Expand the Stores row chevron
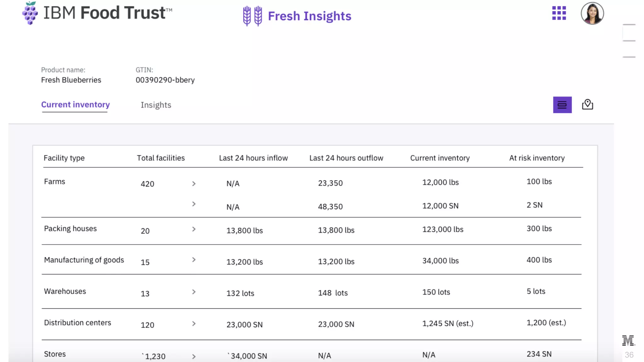 pyautogui.click(x=194, y=357)
